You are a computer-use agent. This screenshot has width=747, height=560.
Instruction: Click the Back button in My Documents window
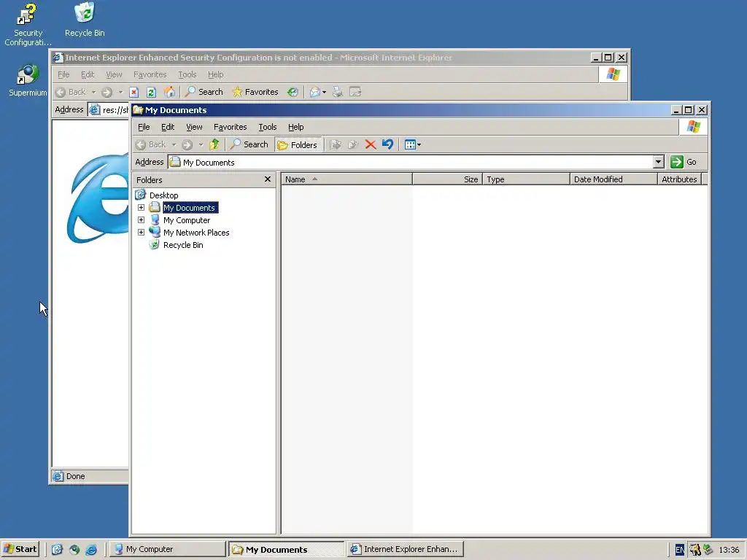tap(151, 144)
